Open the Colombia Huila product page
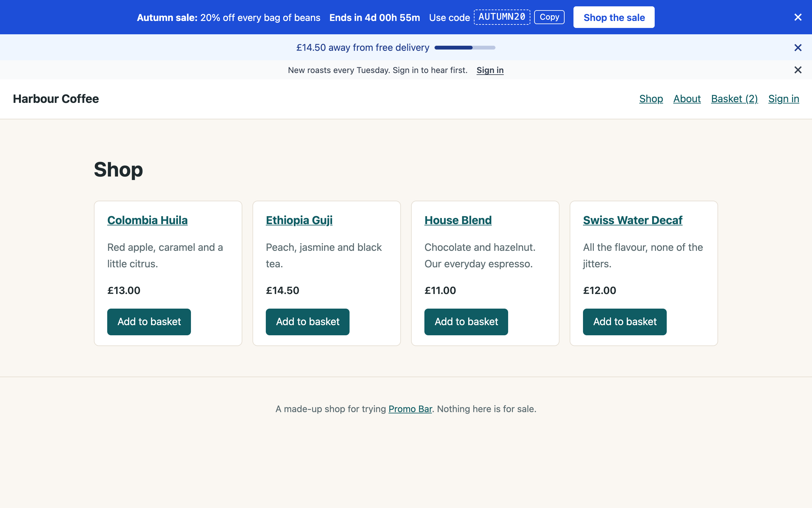Screen dimensions: 812x508 point(147,220)
